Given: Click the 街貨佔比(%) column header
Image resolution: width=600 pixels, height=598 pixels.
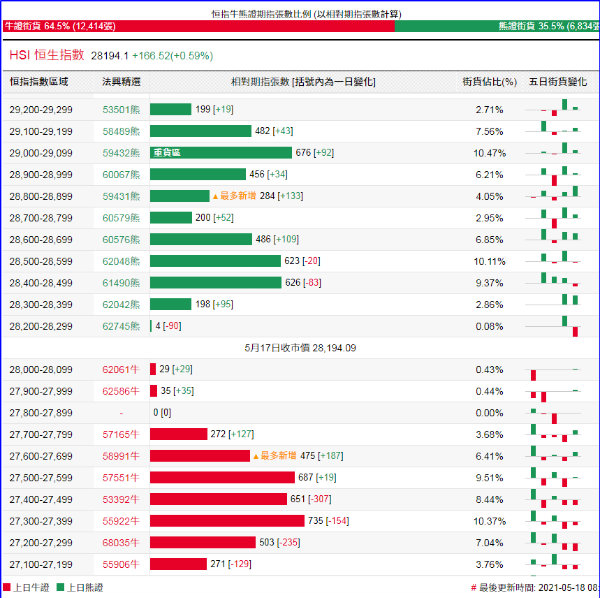Looking at the screenshot, I should click(489, 82).
